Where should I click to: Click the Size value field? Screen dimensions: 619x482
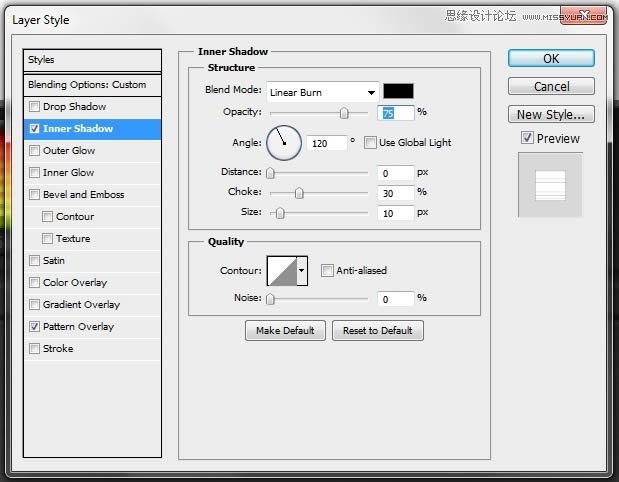coord(396,213)
